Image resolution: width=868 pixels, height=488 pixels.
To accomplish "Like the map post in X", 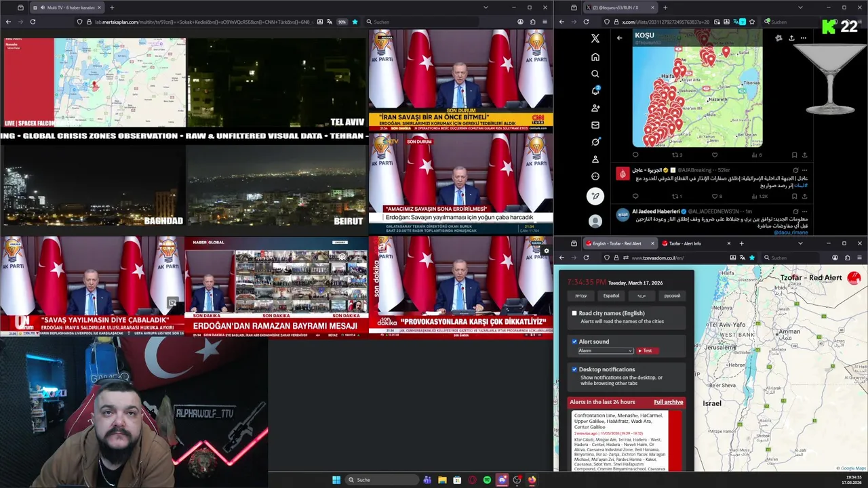I will click(714, 155).
